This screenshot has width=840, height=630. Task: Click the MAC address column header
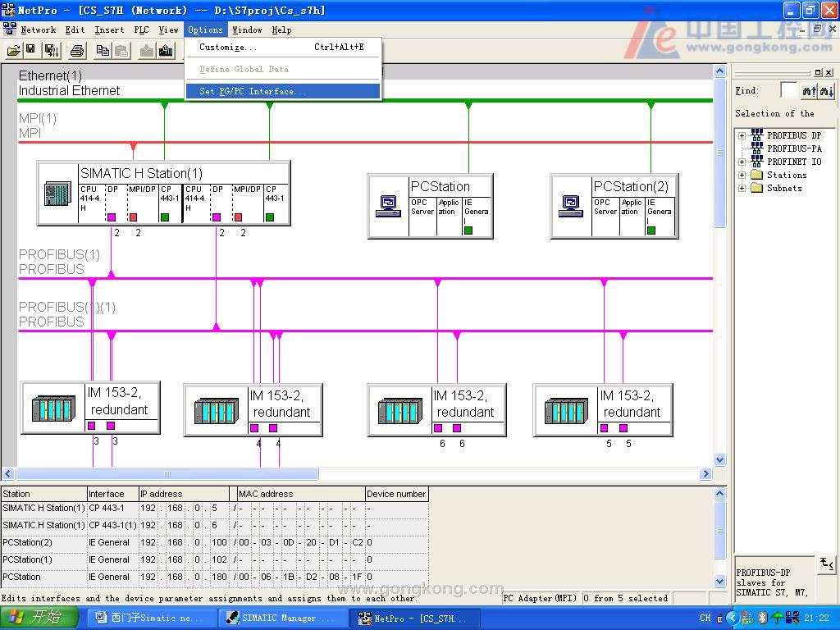pos(300,494)
